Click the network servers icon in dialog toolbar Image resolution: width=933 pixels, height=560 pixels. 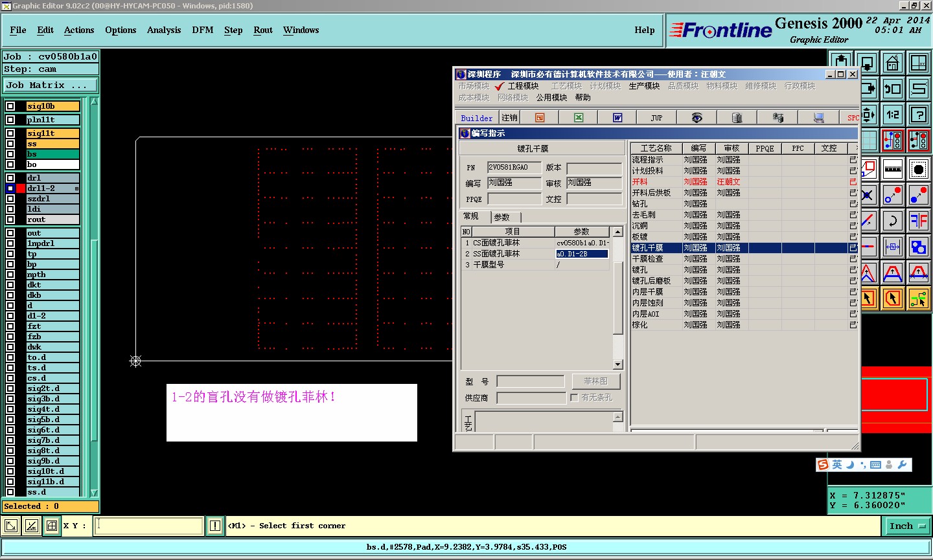777,117
